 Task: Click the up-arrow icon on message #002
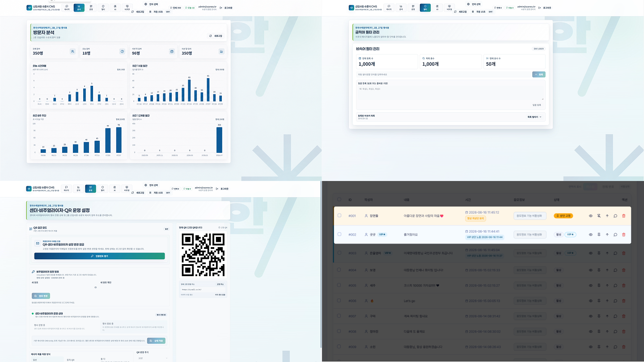(x=607, y=234)
